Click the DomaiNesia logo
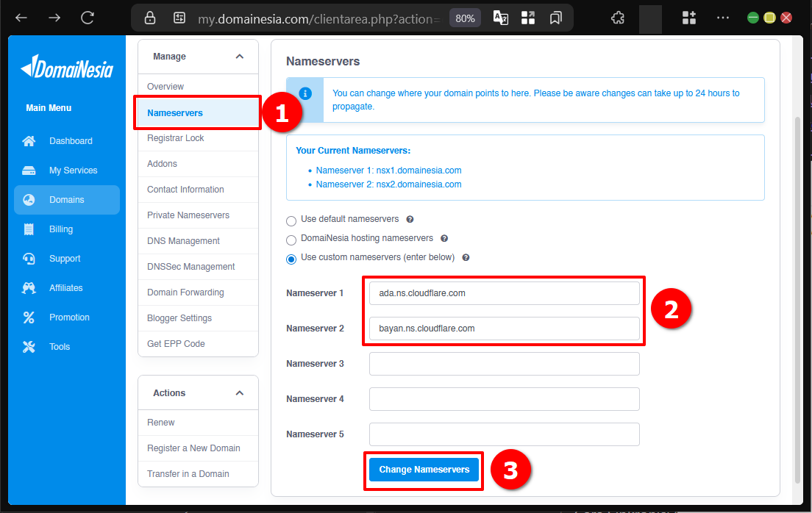Screen dimensions: 812x513 pos(67,68)
